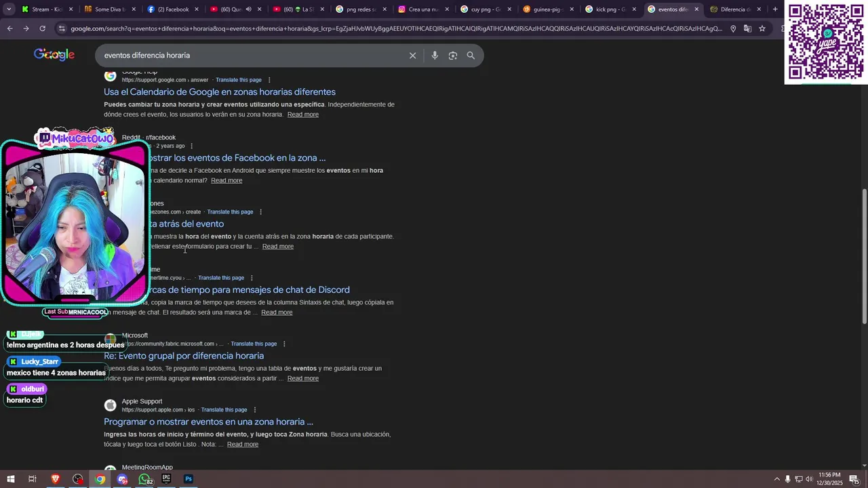Click Read more under Apple Support result
868x488 pixels.
click(243, 445)
